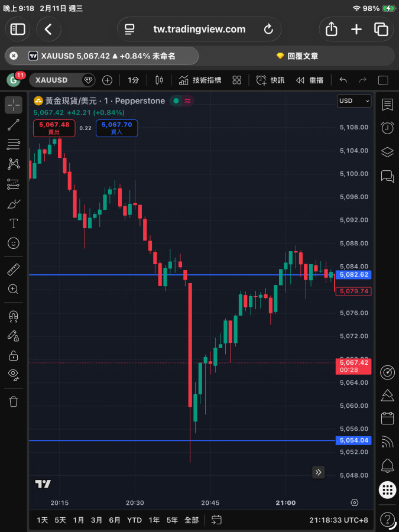Select the 3月 date range
This screenshot has height=532, width=399.
click(97, 520)
